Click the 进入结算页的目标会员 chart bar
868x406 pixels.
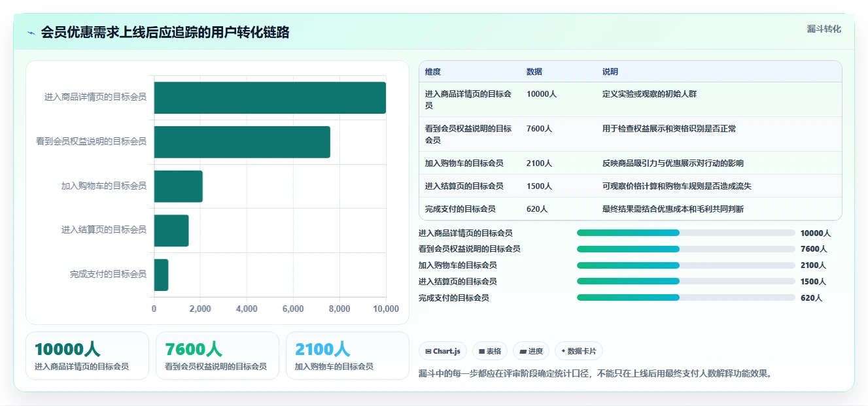click(171, 230)
